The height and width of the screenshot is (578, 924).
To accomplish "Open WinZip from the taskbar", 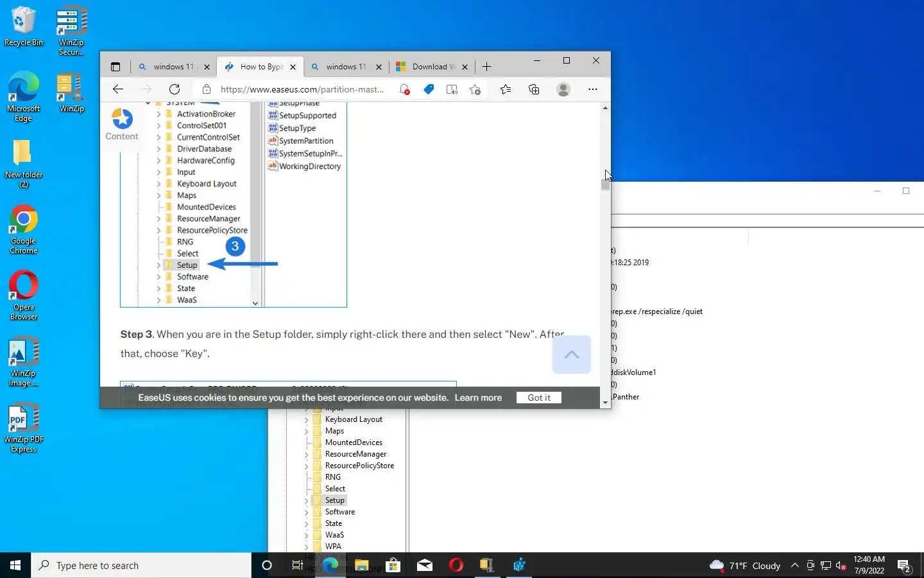I will coord(487,565).
